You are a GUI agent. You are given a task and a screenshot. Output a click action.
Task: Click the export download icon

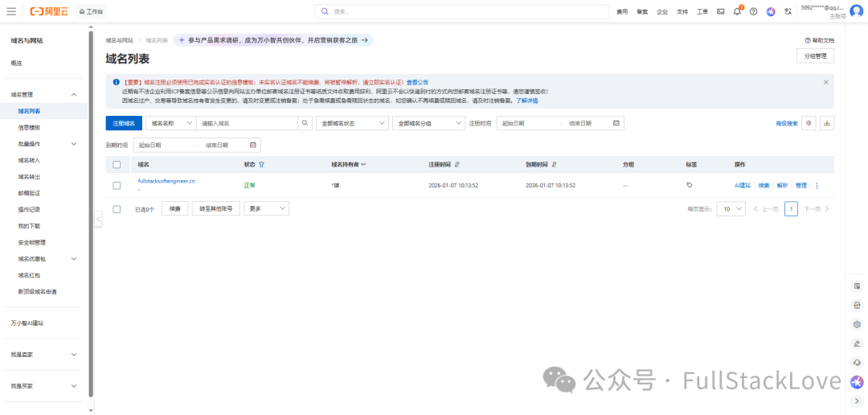827,123
